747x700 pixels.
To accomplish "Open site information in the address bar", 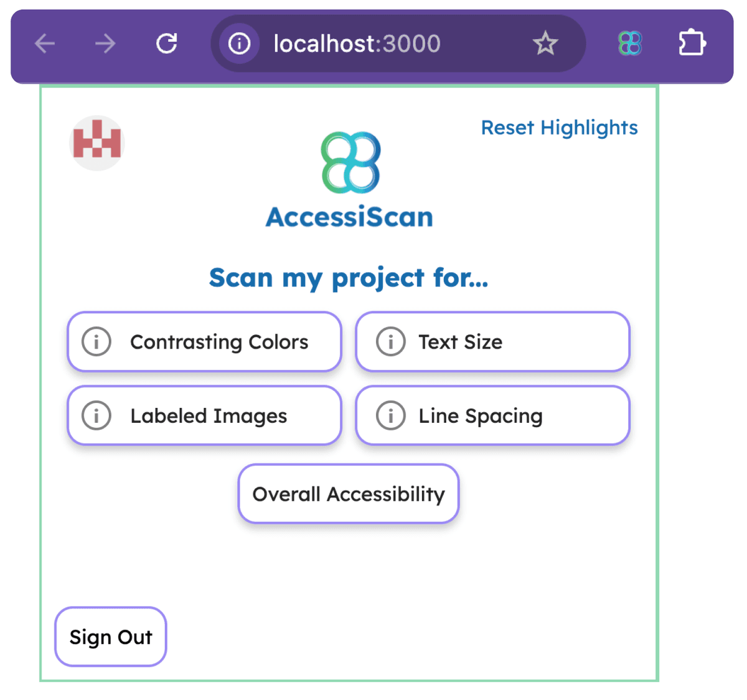I will pos(239,44).
